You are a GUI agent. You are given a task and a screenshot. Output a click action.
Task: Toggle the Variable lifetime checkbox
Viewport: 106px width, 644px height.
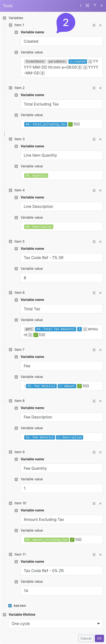4,614
